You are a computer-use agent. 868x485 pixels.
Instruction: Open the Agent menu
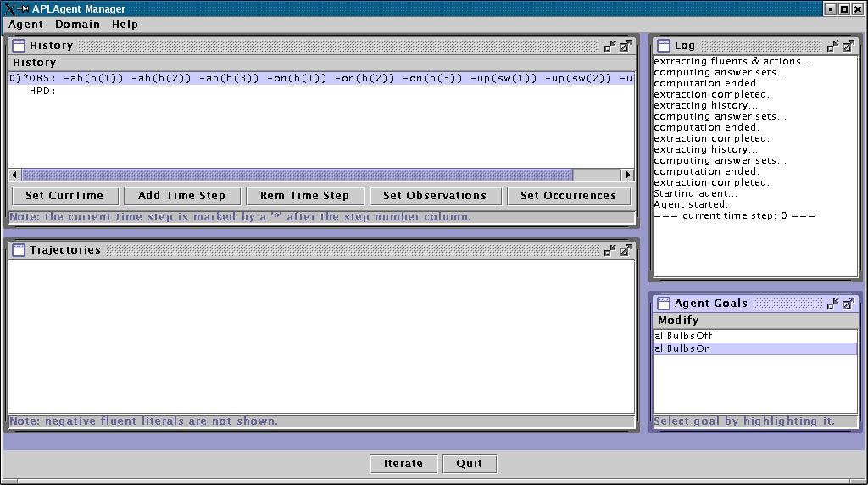click(x=25, y=25)
